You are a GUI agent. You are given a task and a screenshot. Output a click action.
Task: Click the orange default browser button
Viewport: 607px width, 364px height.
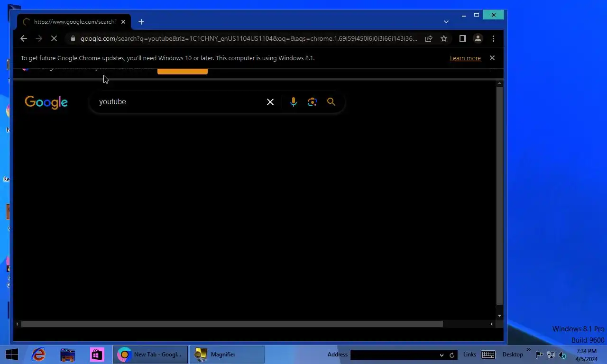[x=183, y=72]
